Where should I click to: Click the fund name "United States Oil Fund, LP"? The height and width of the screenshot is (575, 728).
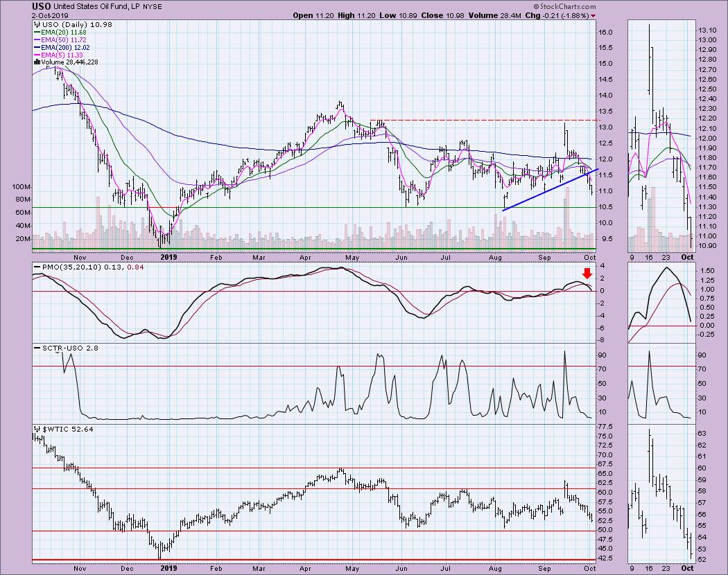point(96,7)
